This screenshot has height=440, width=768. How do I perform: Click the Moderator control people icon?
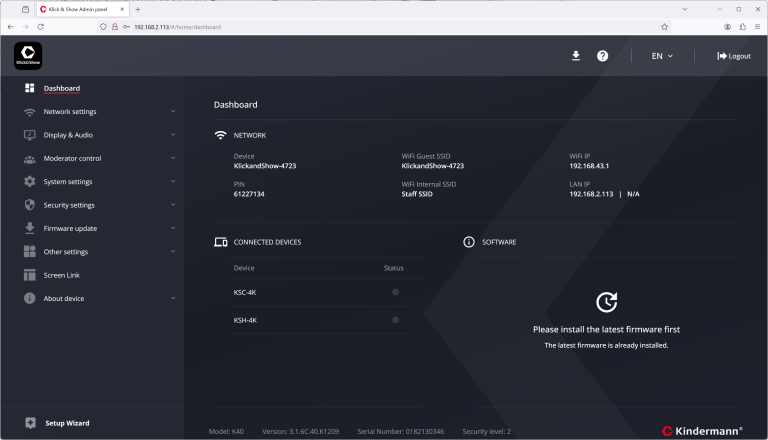tap(30, 158)
